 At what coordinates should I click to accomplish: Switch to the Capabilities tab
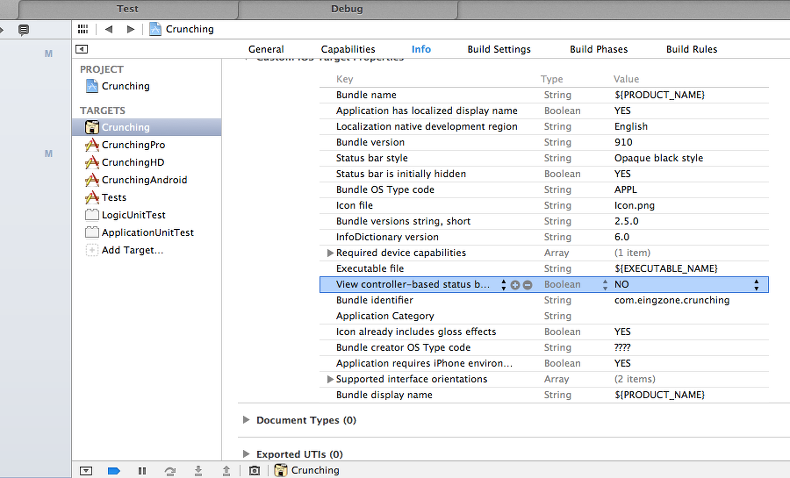348,49
